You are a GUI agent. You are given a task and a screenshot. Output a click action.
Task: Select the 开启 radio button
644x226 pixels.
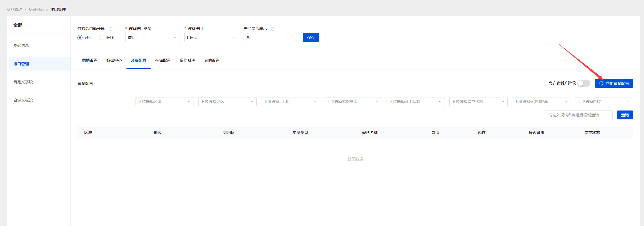coord(80,37)
